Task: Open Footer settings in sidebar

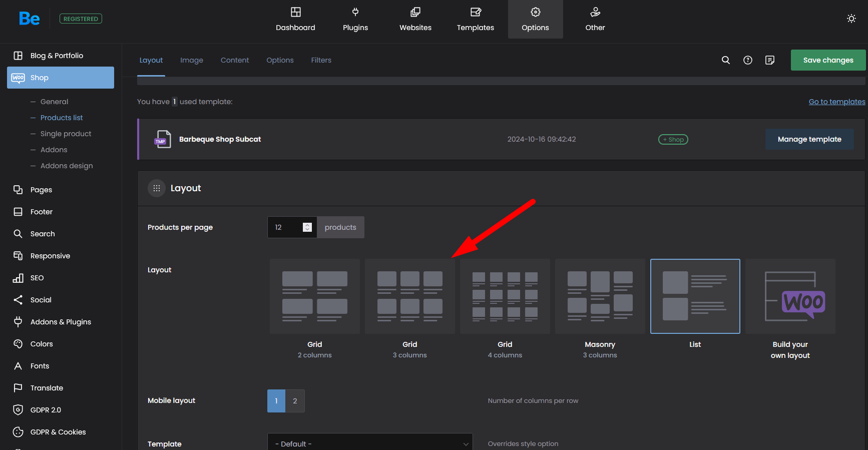Action: [x=61, y=212]
